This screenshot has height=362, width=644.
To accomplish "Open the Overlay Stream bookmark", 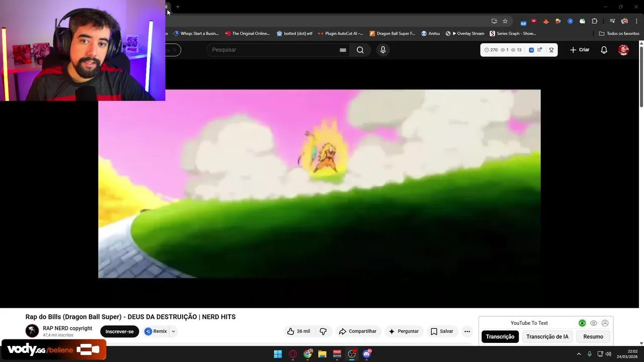I will point(465,34).
